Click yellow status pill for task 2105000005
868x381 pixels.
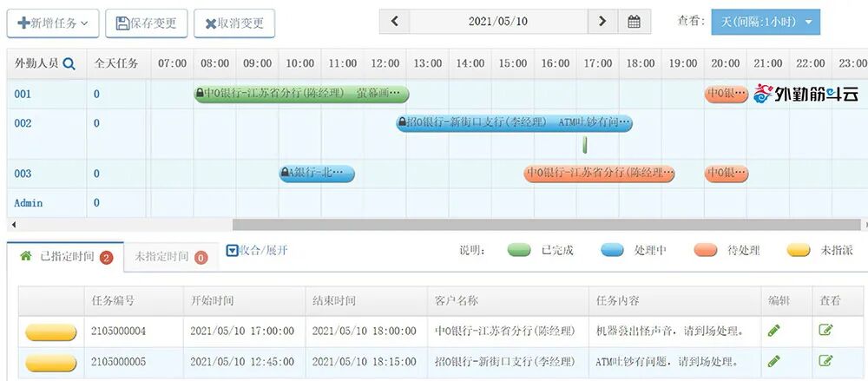51,363
